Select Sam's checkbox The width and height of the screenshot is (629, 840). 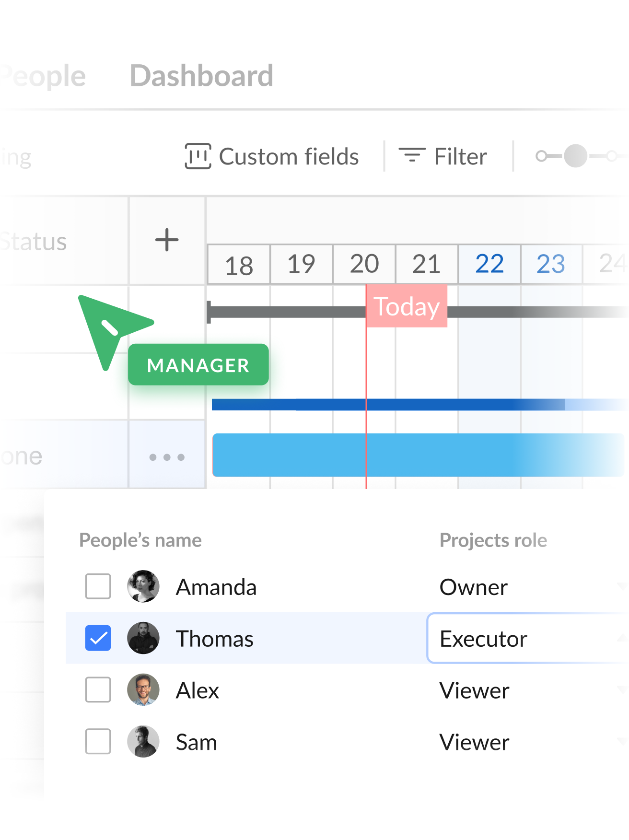coord(98,742)
